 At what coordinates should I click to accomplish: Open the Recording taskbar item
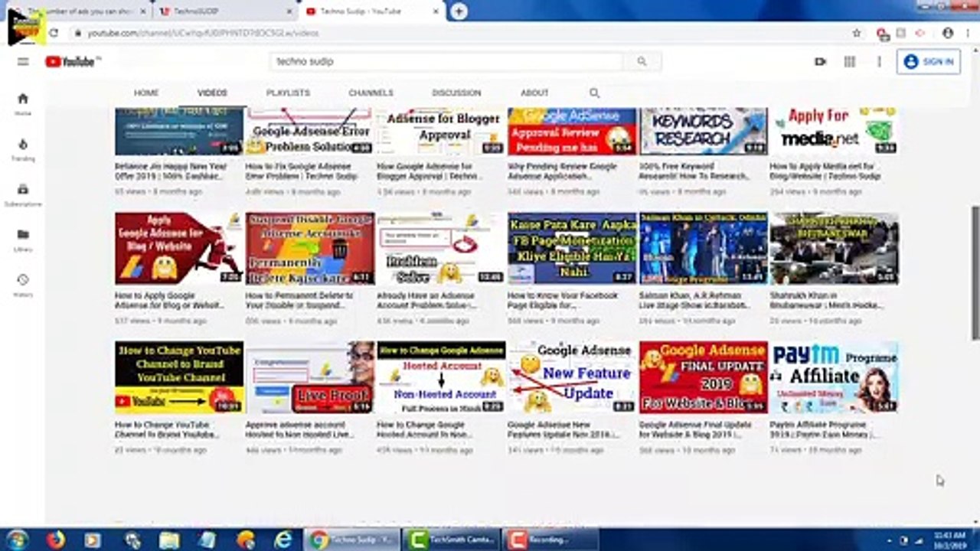(550, 540)
